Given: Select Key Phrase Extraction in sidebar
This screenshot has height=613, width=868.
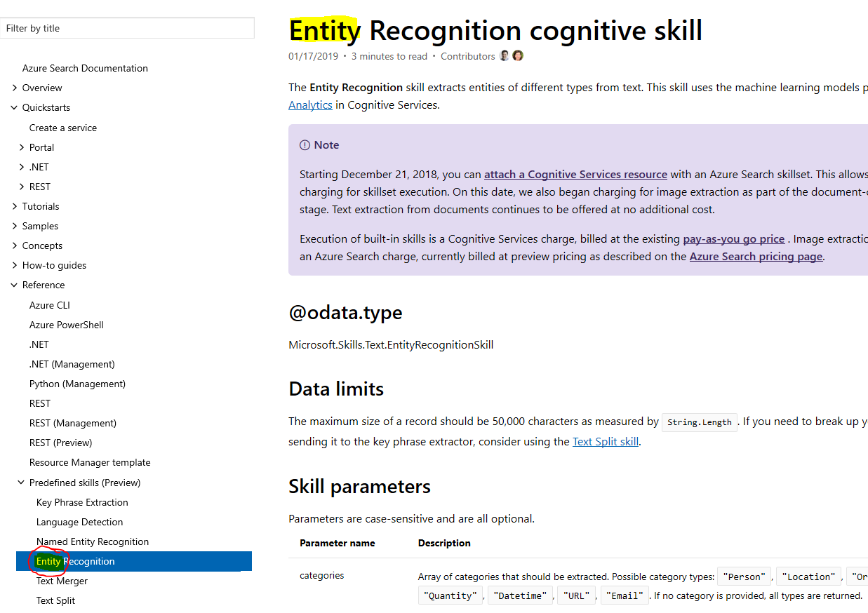Looking at the screenshot, I should [82, 502].
